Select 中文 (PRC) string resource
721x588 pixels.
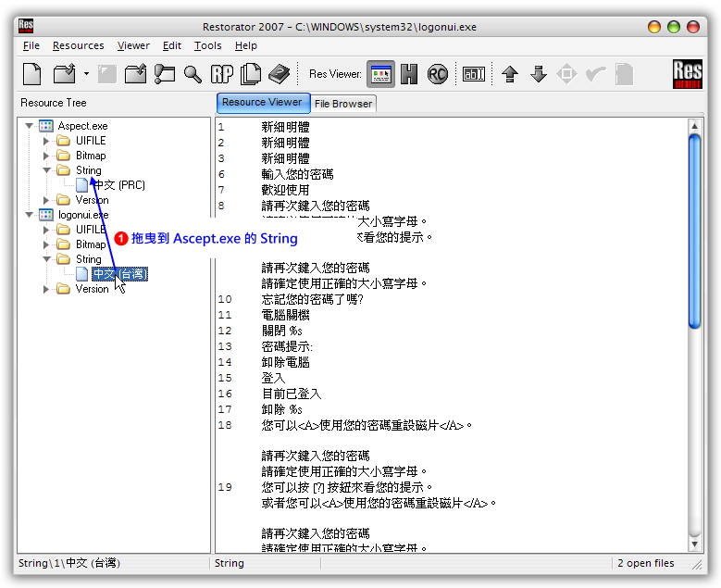coord(119,185)
